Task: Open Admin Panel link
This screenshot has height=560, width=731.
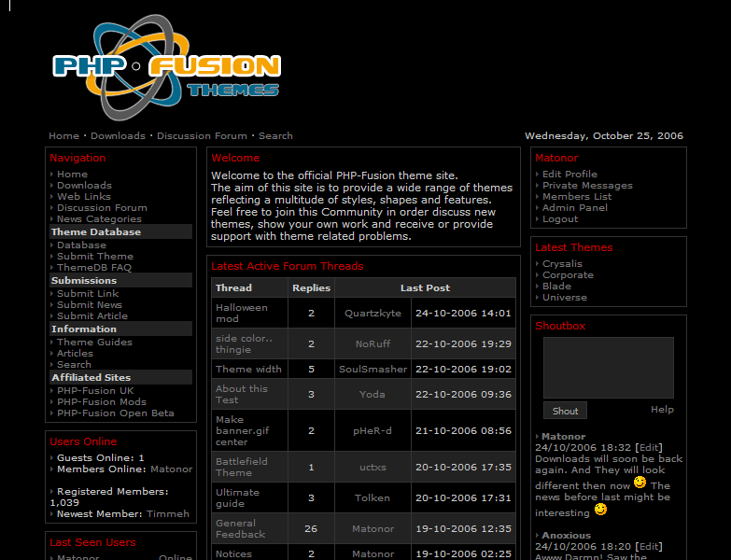Action: 575,208
